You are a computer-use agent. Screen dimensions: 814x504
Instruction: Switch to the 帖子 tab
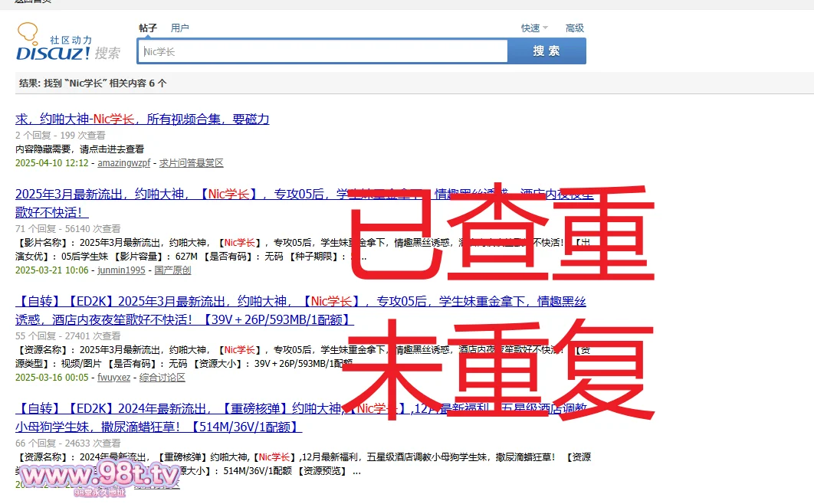pyautogui.click(x=147, y=28)
